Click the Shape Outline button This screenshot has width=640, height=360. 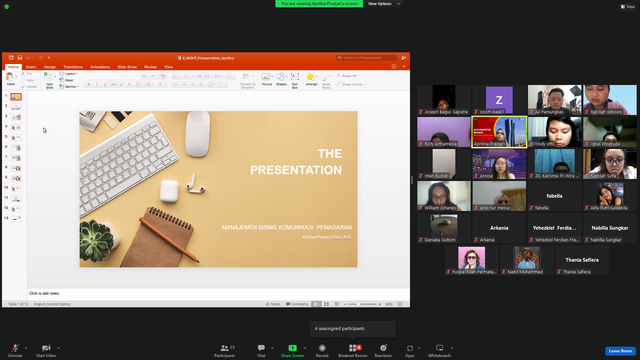tap(351, 84)
